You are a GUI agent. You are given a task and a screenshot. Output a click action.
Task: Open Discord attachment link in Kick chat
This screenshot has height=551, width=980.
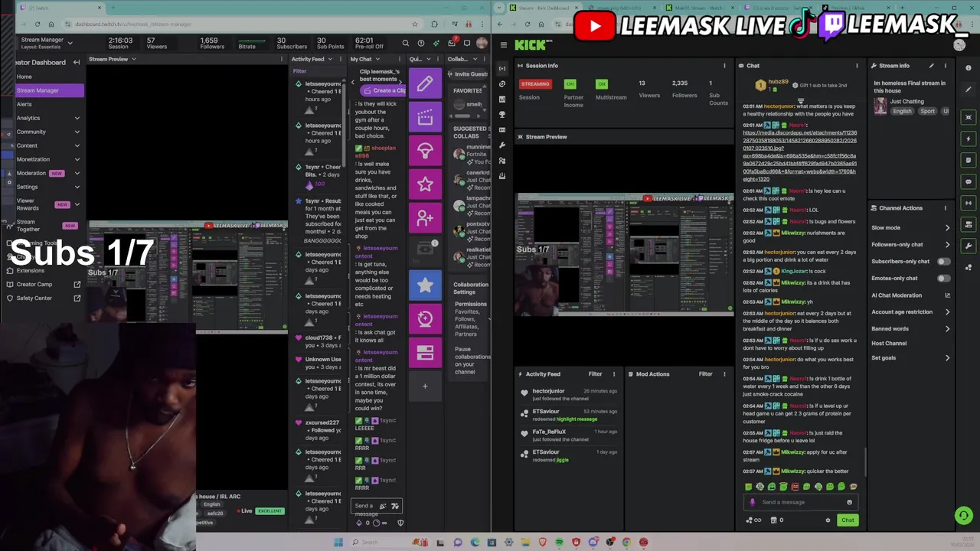point(800,156)
